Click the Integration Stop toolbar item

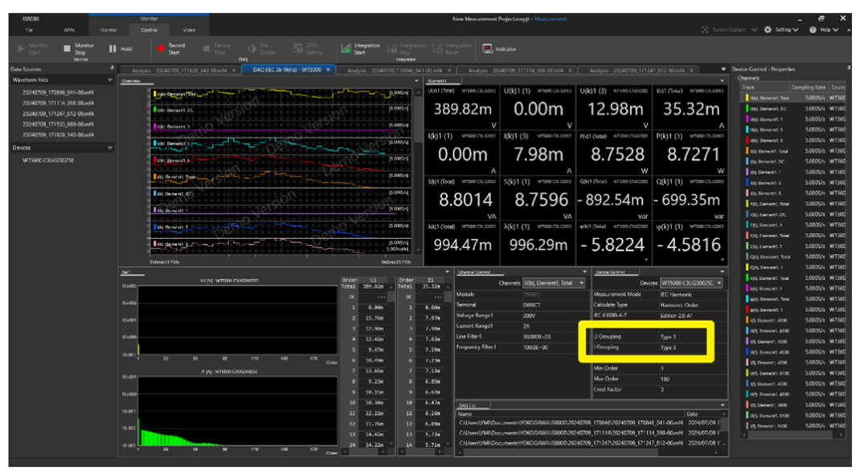click(407, 49)
